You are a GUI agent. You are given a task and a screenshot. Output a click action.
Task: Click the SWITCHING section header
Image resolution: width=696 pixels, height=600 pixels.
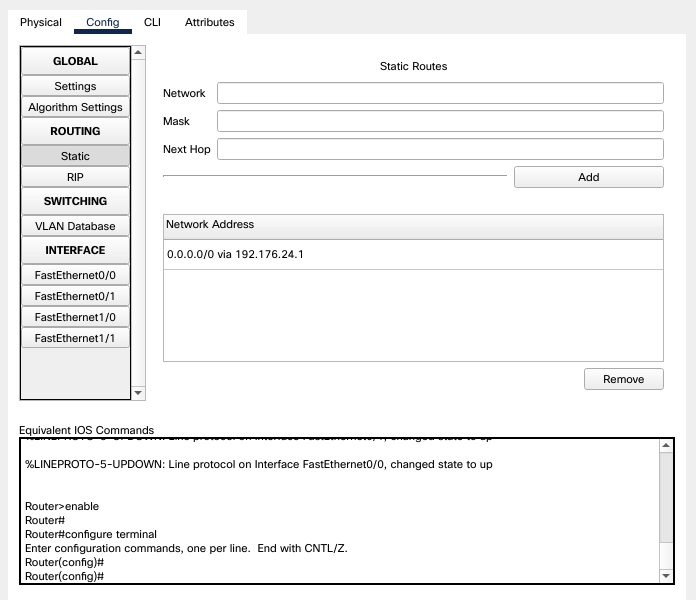click(75, 201)
